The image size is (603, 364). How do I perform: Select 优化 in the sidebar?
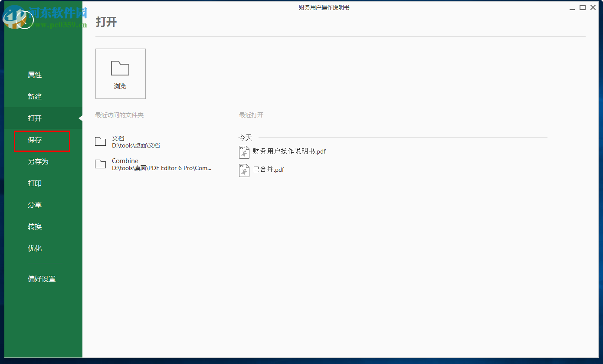(35, 248)
